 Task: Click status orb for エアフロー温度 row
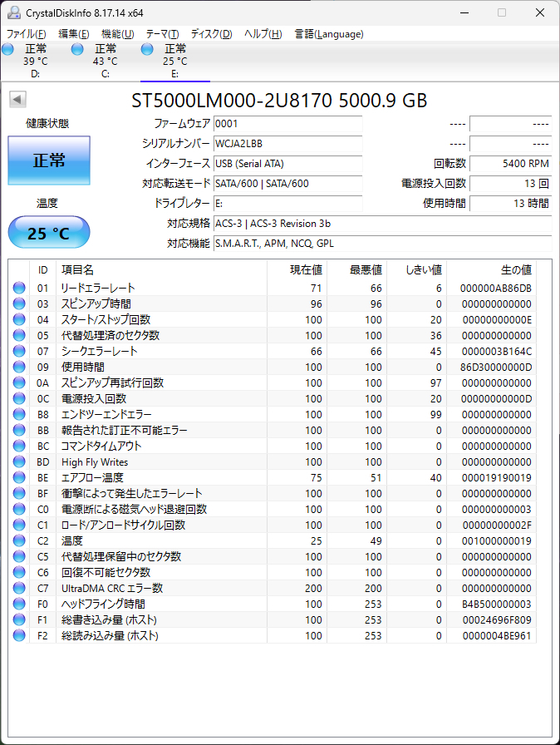coord(19,477)
